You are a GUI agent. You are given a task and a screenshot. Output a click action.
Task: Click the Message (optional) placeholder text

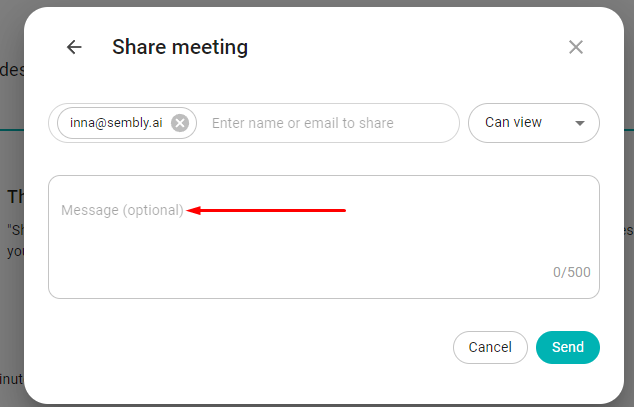[x=122, y=210]
